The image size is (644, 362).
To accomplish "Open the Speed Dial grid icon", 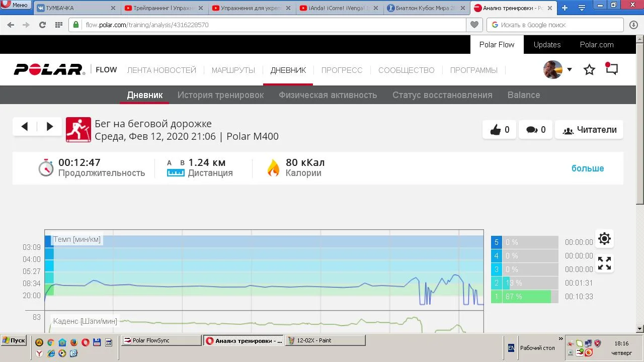I will pyautogui.click(x=58, y=25).
